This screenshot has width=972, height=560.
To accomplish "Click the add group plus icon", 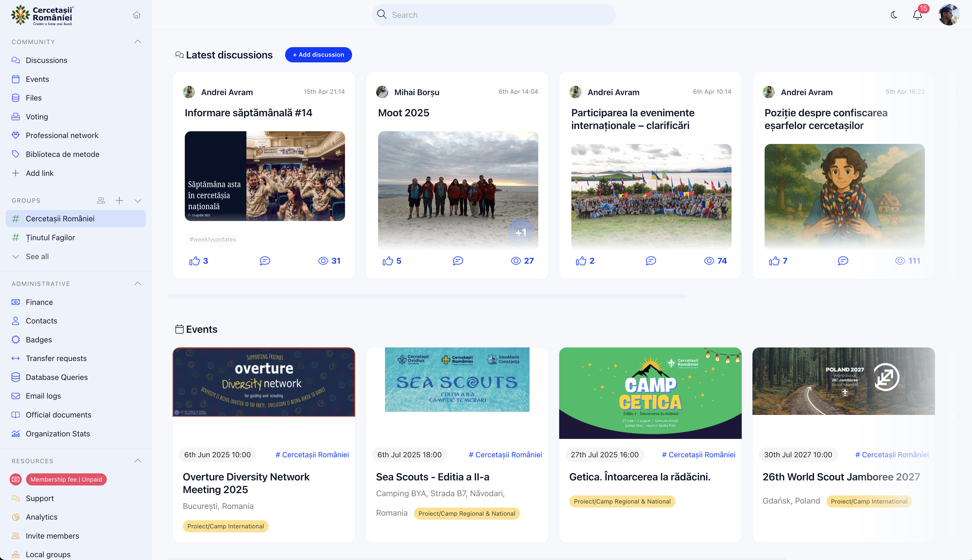I will point(119,200).
